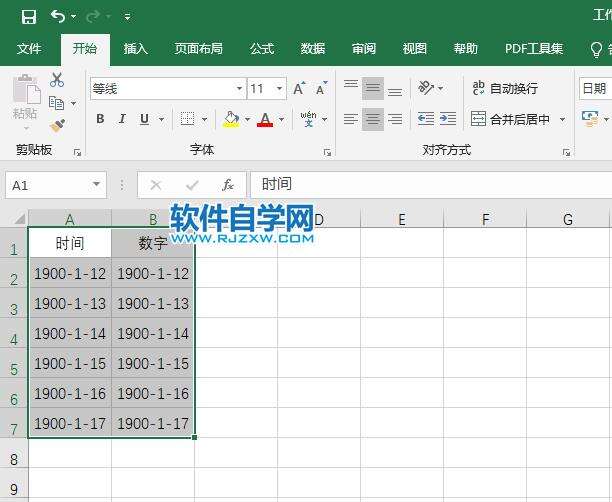Align text right
612x502 pixels.
[x=395, y=119]
